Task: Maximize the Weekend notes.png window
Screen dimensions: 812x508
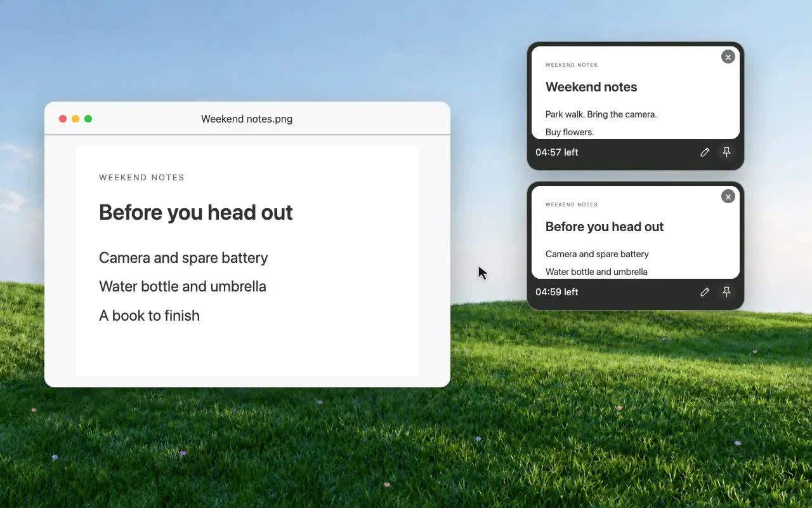Action: (88, 119)
